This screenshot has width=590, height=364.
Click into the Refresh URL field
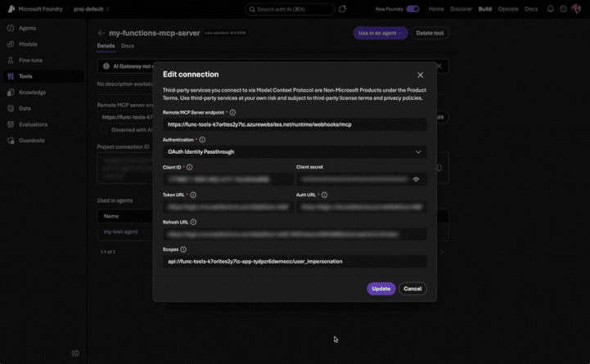[x=295, y=234]
